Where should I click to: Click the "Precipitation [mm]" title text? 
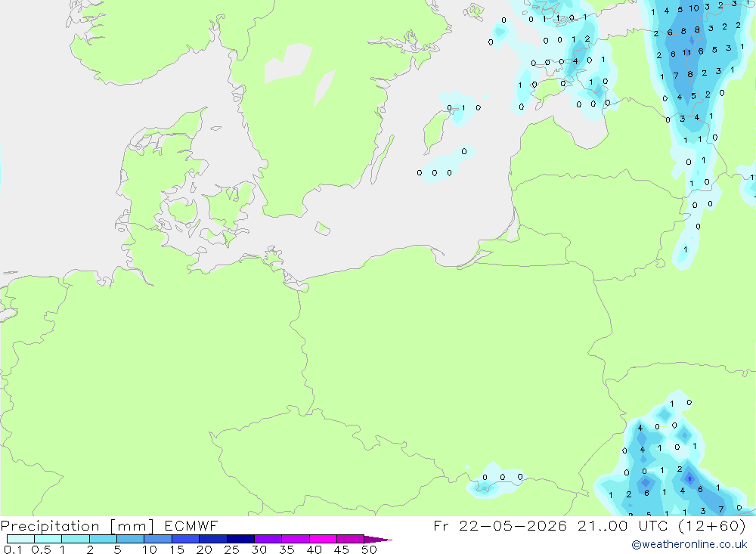77,526
